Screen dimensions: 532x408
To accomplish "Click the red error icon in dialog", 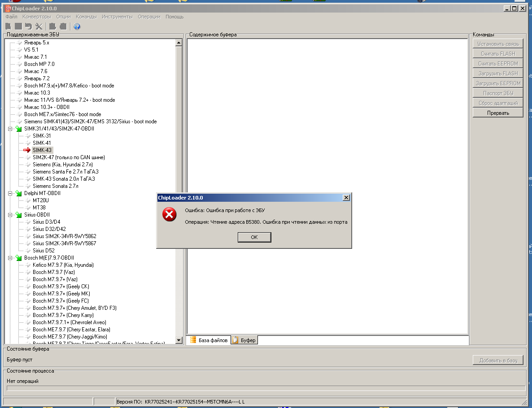I will [169, 215].
